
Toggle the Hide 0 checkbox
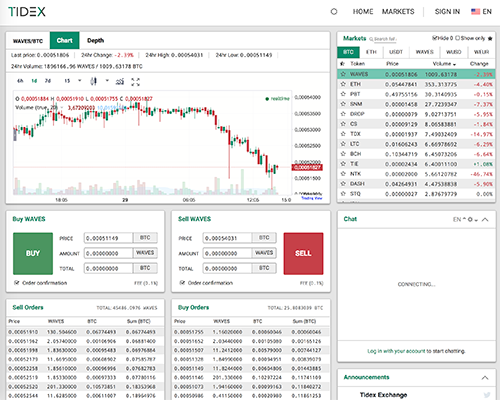click(435, 38)
